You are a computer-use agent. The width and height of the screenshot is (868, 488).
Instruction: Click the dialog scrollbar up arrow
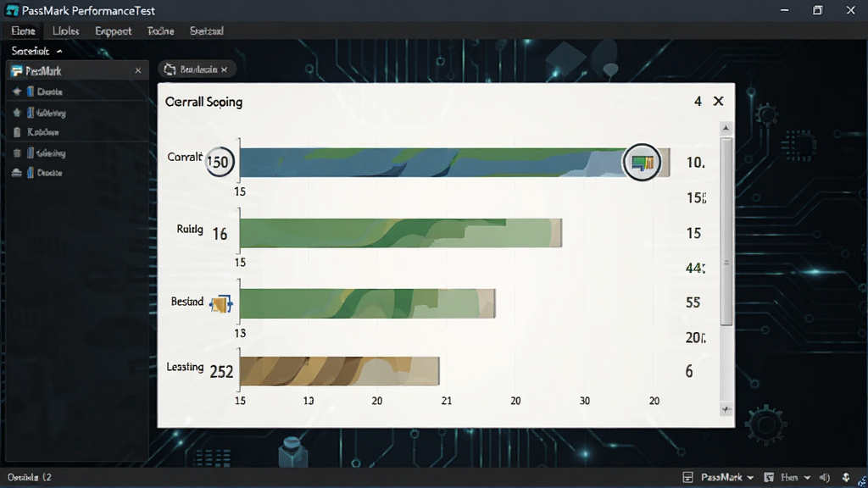coord(726,129)
